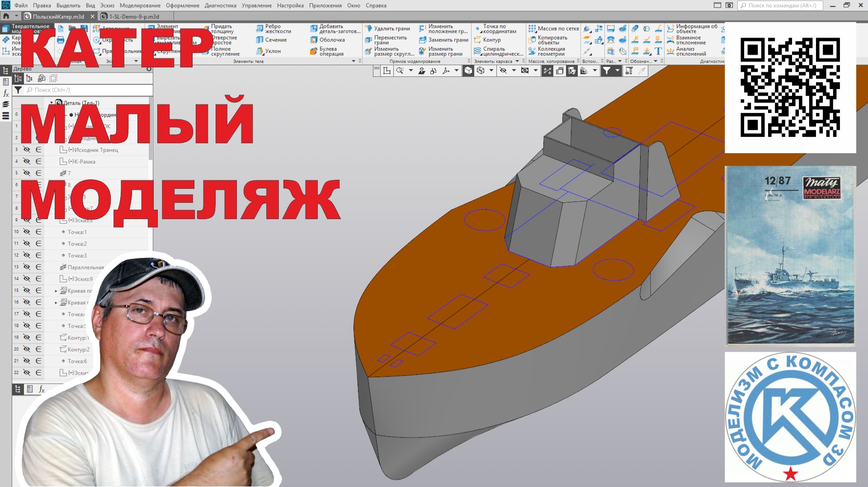
Task: Close the ПольскийКатер.m3d tab
Action: tap(93, 16)
